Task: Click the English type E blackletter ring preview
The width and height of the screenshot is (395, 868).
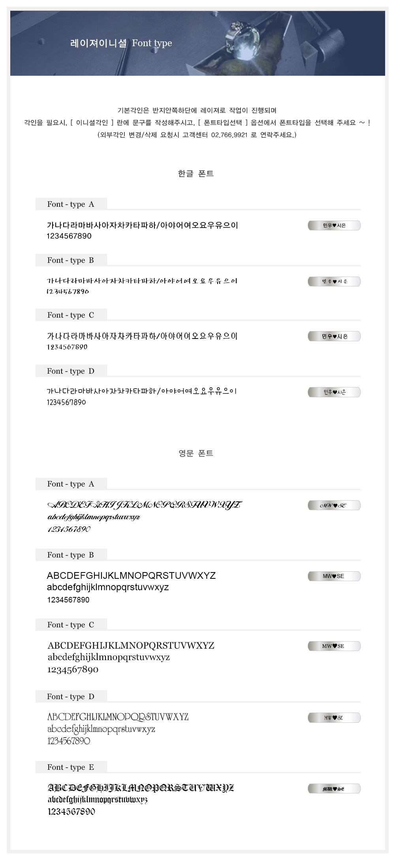Action: (334, 789)
